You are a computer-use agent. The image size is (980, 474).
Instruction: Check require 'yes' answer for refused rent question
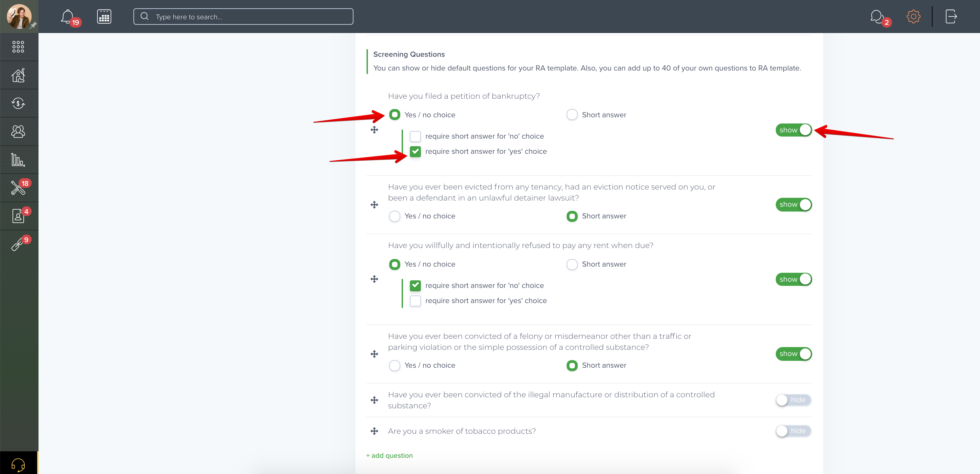pyautogui.click(x=415, y=301)
